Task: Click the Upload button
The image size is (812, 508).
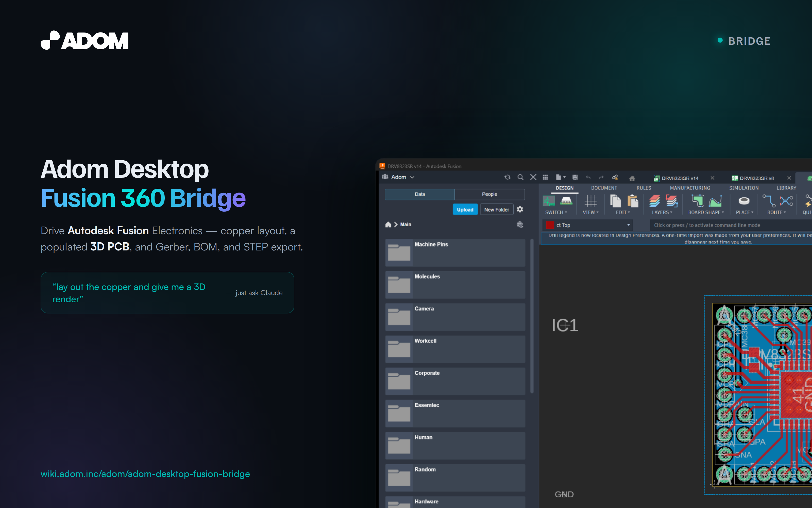Action: [465, 209]
